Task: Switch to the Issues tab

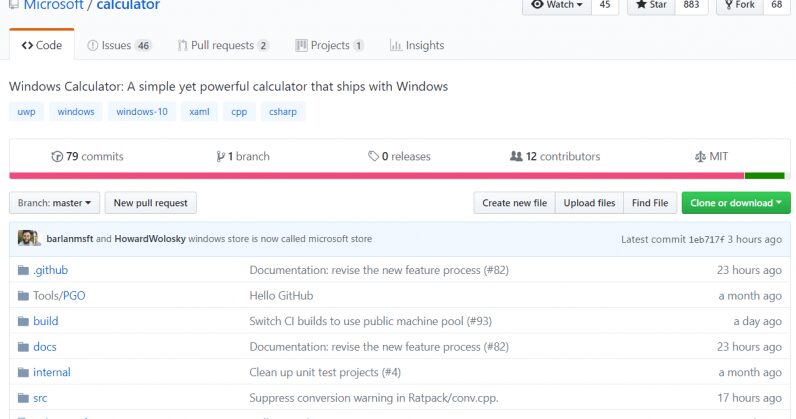Action: tap(119, 46)
